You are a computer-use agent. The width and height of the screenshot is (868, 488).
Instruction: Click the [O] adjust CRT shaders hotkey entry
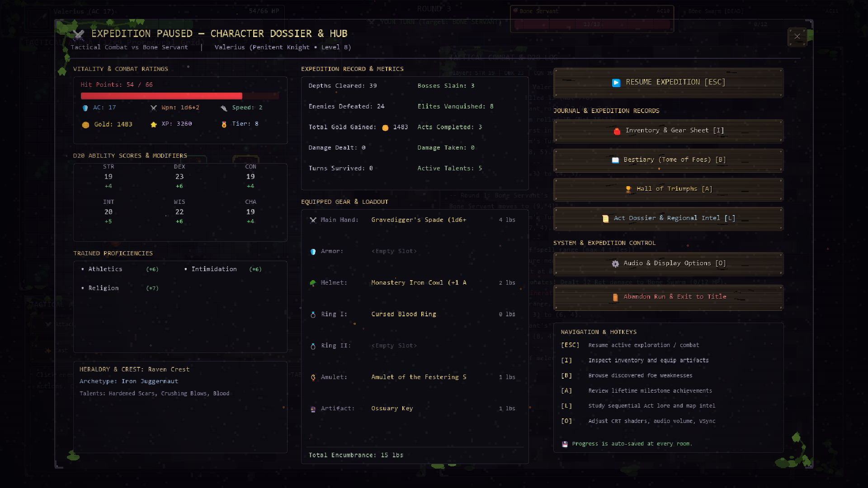638,421
